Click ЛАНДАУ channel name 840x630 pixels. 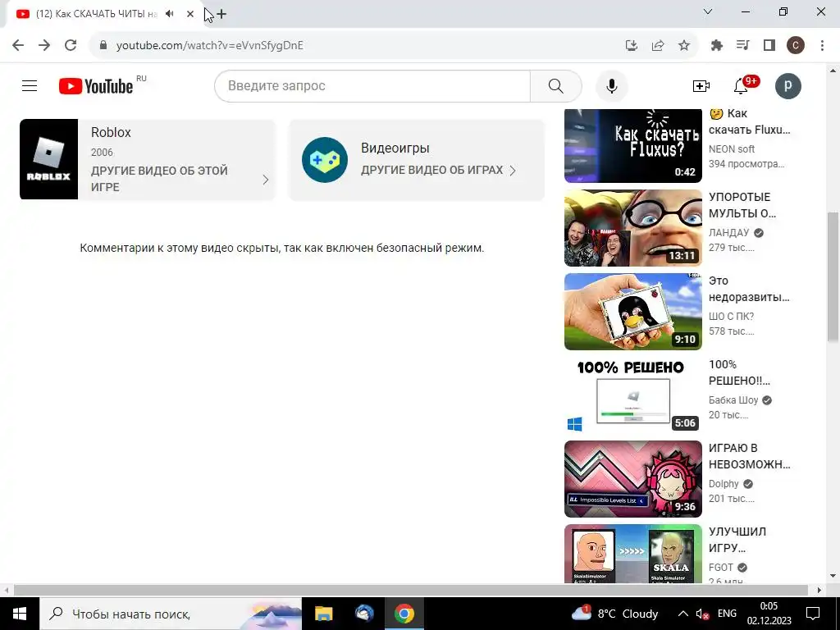pyautogui.click(x=728, y=232)
